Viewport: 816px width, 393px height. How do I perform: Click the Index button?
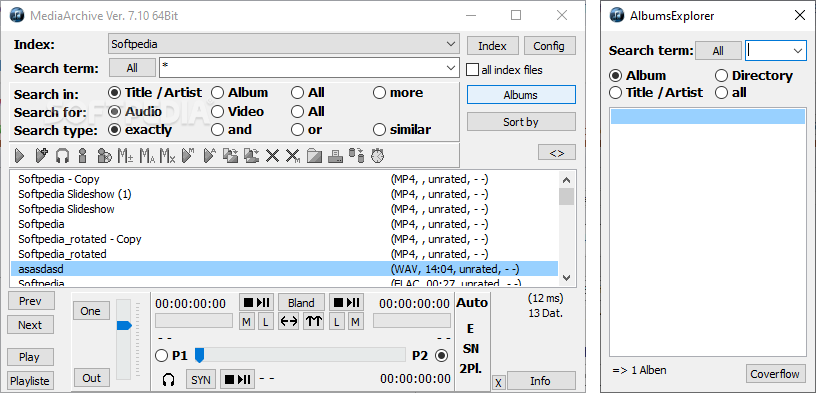click(x=492, y=46)
